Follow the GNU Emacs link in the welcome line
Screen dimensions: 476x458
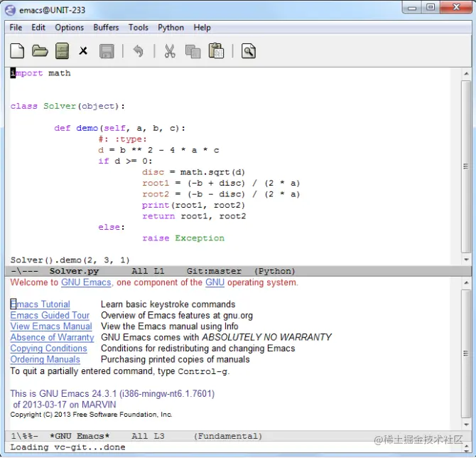click(86, 282)
